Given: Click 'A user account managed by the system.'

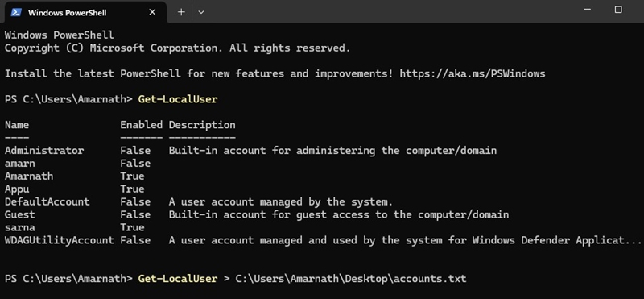Looking at the screenshot, I should (x=281, y=202).
